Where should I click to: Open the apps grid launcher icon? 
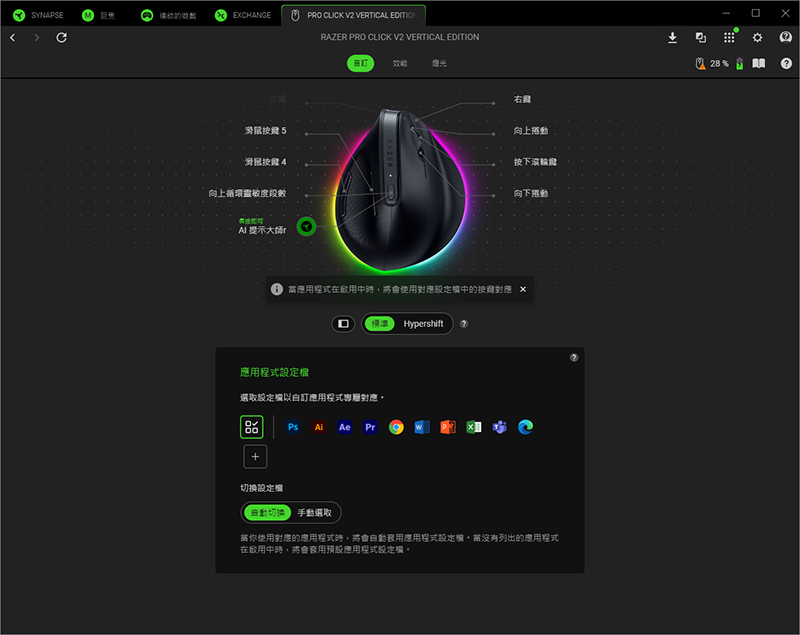tap(729, 37)
